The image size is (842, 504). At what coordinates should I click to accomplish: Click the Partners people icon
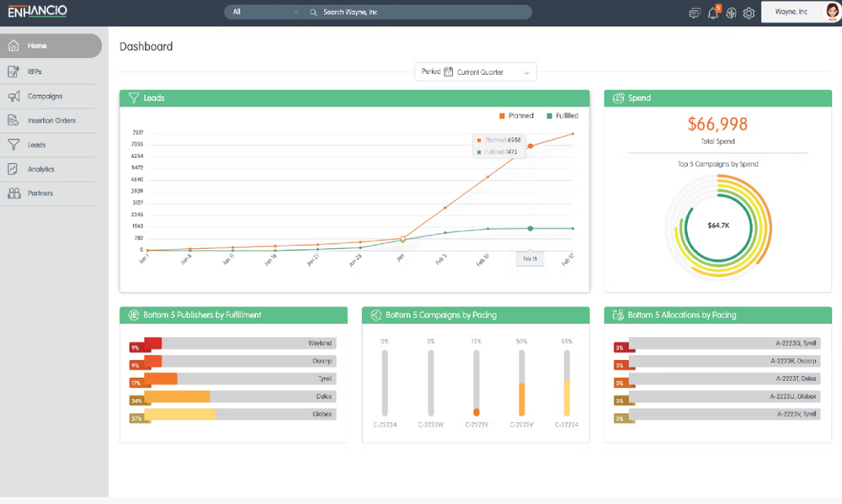pyautogui.click(x=13, y=193)
